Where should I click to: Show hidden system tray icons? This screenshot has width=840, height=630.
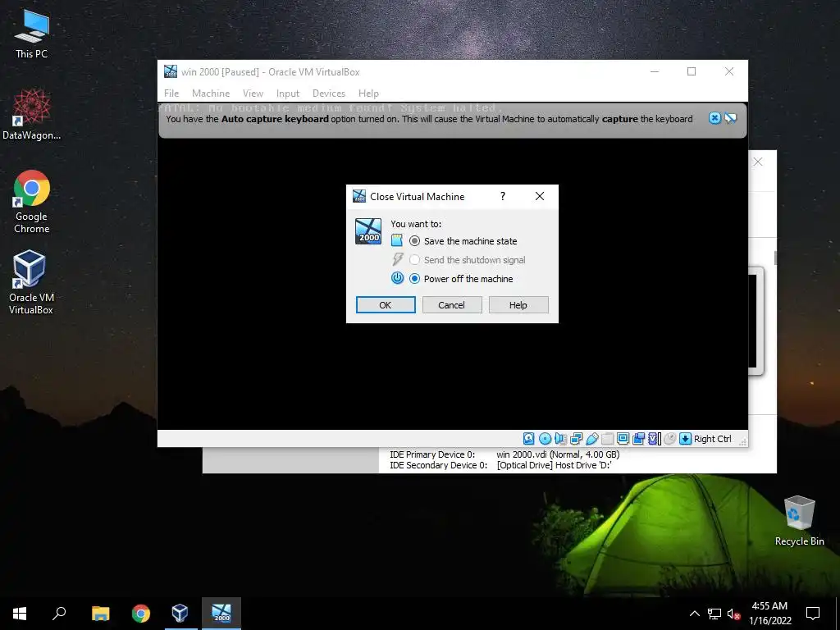(694, 614)
